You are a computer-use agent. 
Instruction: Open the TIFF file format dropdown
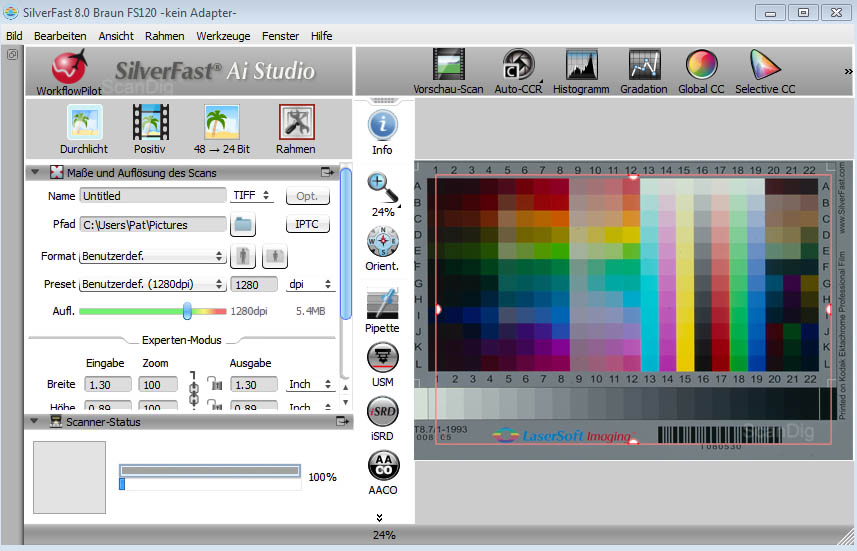[251, 195]
